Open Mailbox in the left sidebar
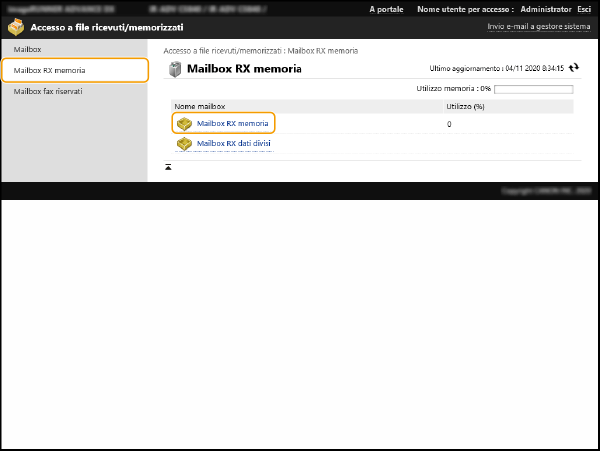600x451 pixels. [28, 49]
